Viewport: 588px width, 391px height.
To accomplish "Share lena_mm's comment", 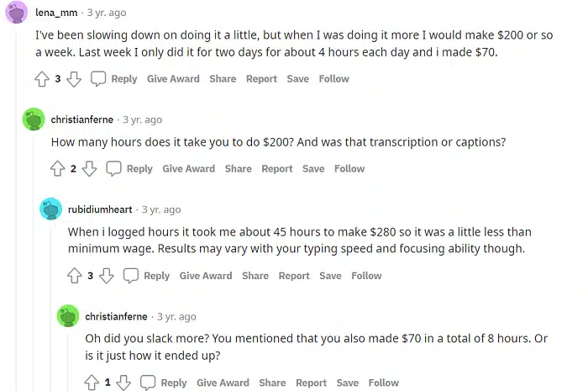I will [x=223, y=79].
